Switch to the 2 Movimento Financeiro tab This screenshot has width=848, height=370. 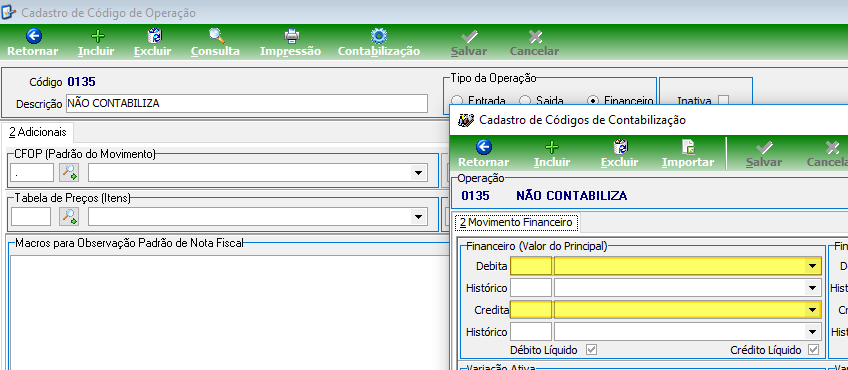pos(516,222)
